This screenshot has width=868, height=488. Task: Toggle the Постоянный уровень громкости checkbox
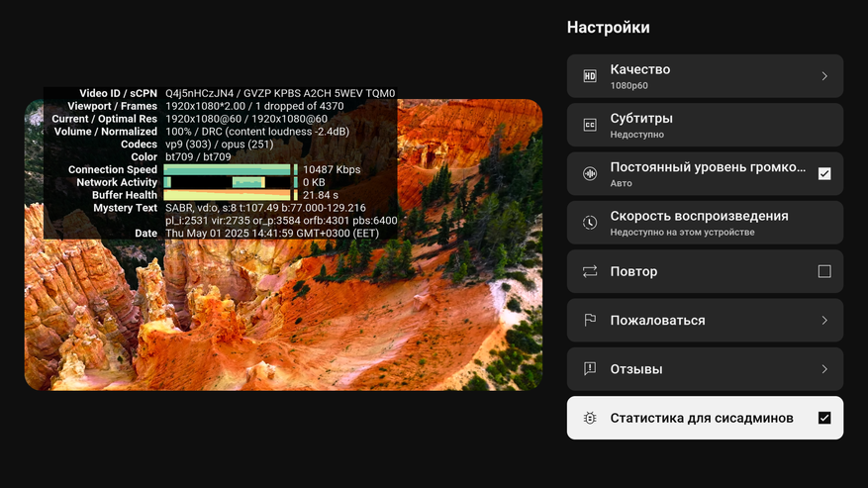pos(824,173)
